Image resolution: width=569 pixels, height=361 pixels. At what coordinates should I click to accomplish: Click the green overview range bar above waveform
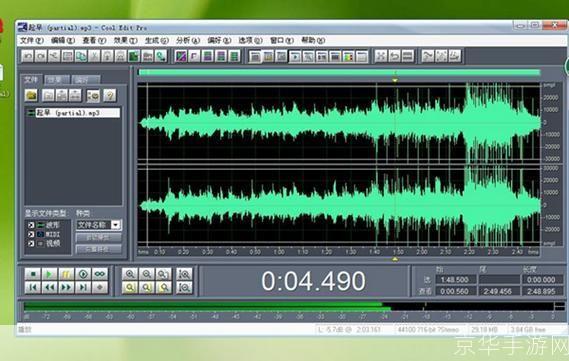(x=339, y=73)
